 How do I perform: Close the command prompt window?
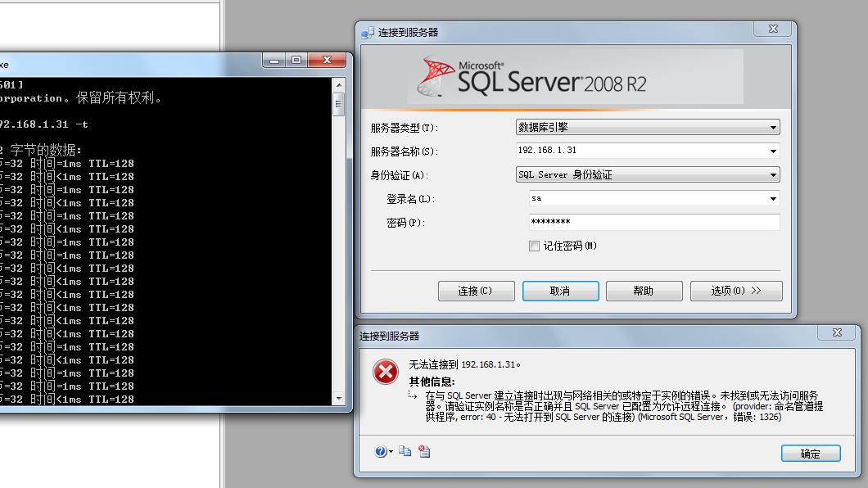[x=328, y=60]
